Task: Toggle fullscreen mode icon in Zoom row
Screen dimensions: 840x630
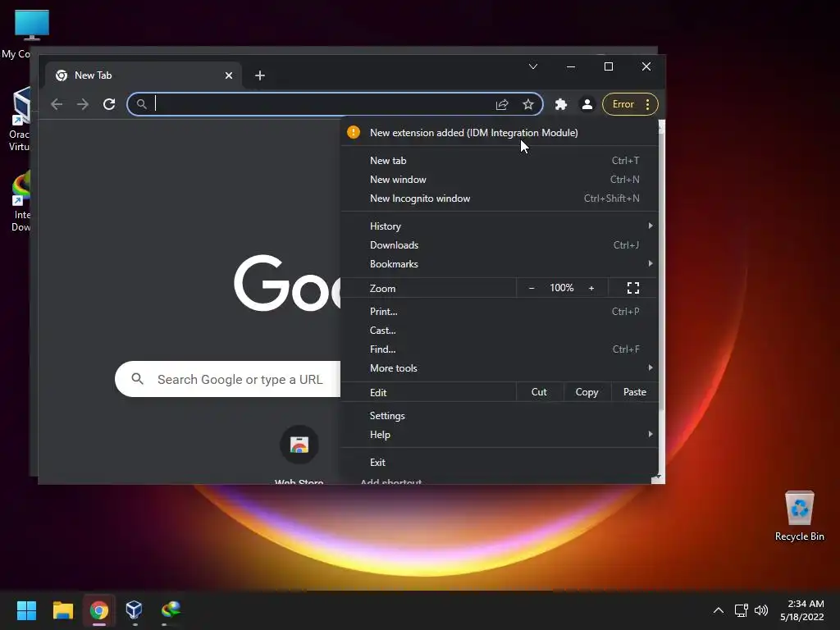Action: click(x=633, y=288)
